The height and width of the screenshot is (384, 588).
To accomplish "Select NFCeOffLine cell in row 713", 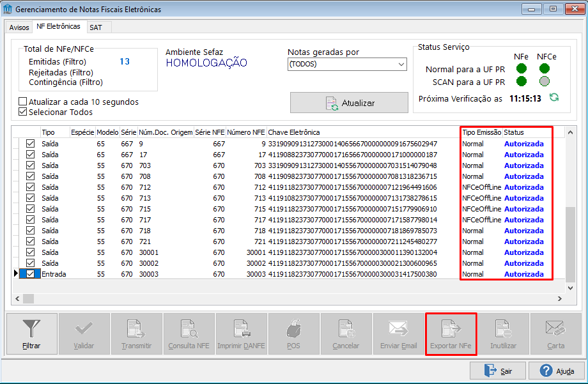I will [481, 198].
